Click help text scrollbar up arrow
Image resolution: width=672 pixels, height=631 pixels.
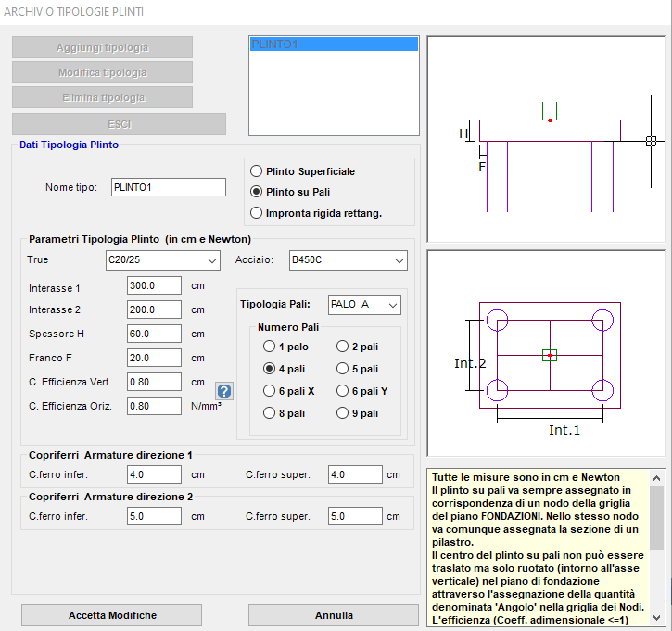(x=656, y=477)
